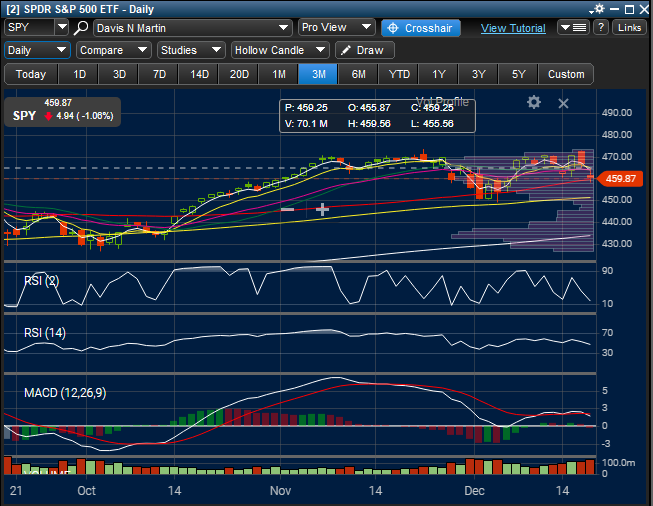
Task: Click the RSI (14) study label
Action: pos(45,333)
